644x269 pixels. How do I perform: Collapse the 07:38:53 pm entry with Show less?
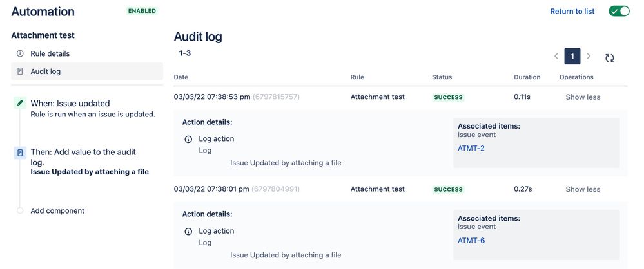pyautogui.click(x=583, y=97)
